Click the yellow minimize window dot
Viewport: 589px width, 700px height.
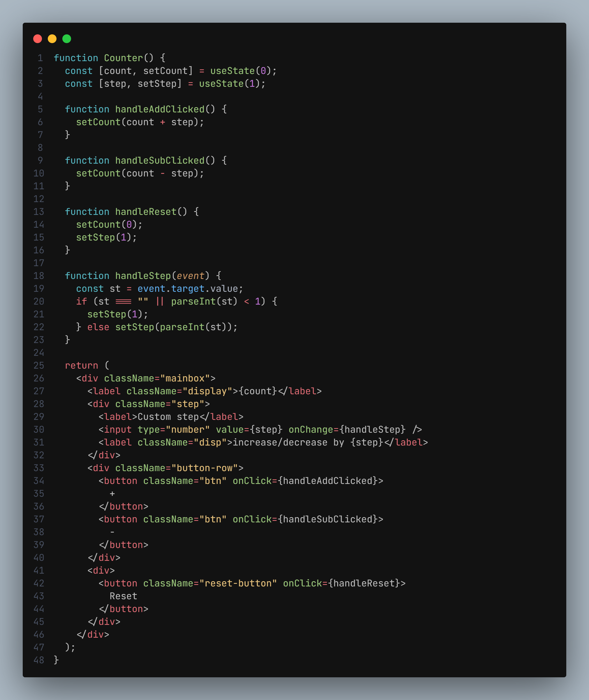(x=52, y=39)
